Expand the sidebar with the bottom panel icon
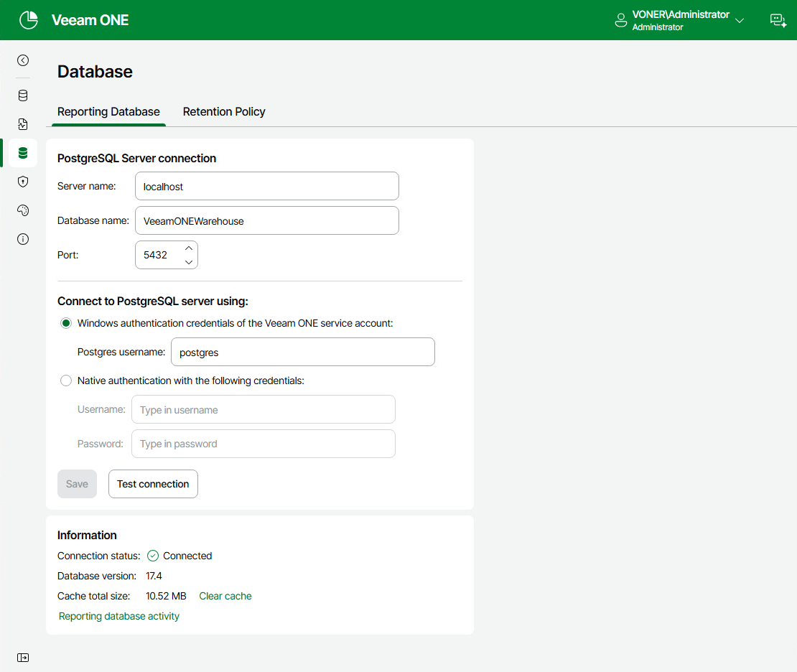Image resolution: width=797 pixels, height=672 pixels. [x=23, y=658]
